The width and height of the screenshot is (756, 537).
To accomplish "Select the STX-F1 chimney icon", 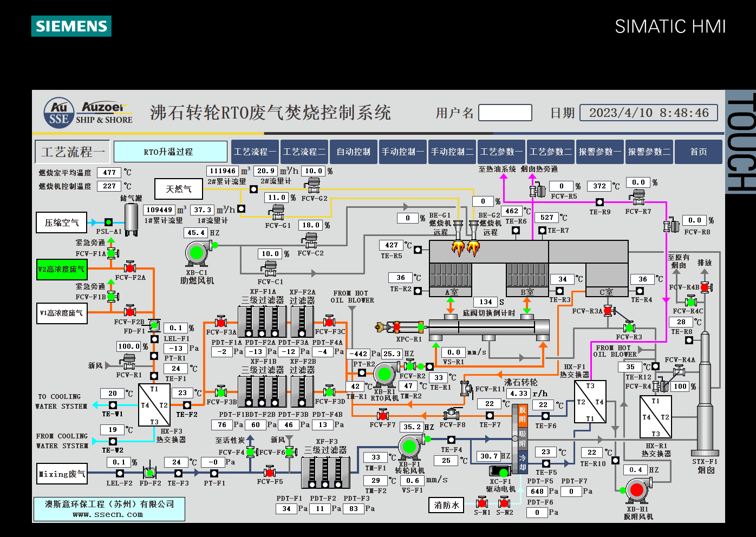I will click(705, 394).
